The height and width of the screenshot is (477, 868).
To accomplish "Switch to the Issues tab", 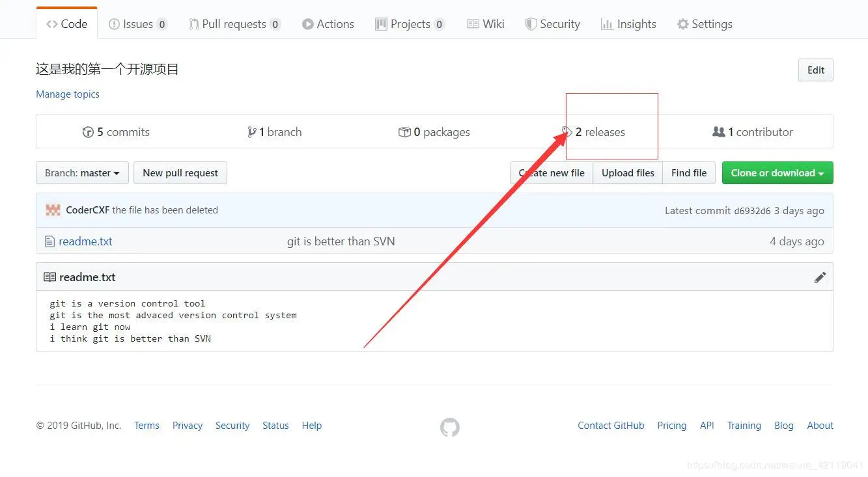I will (137, 24).
